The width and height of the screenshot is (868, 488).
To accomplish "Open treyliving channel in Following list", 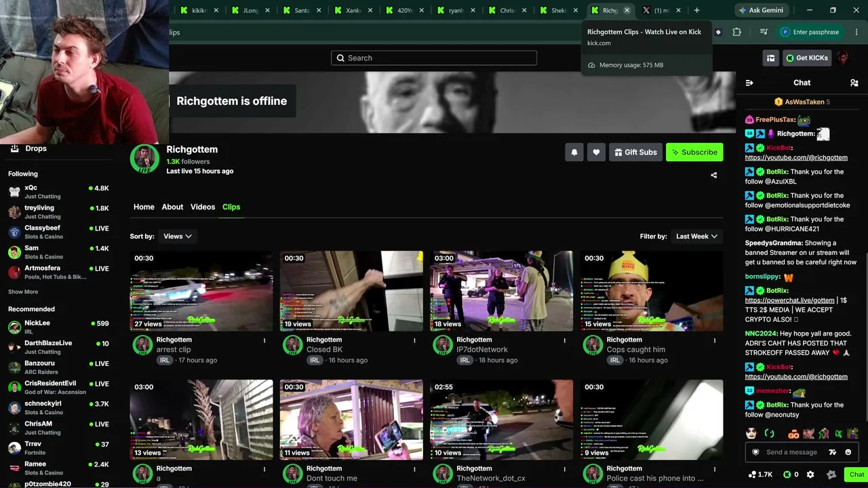I will tap(58, 212).
